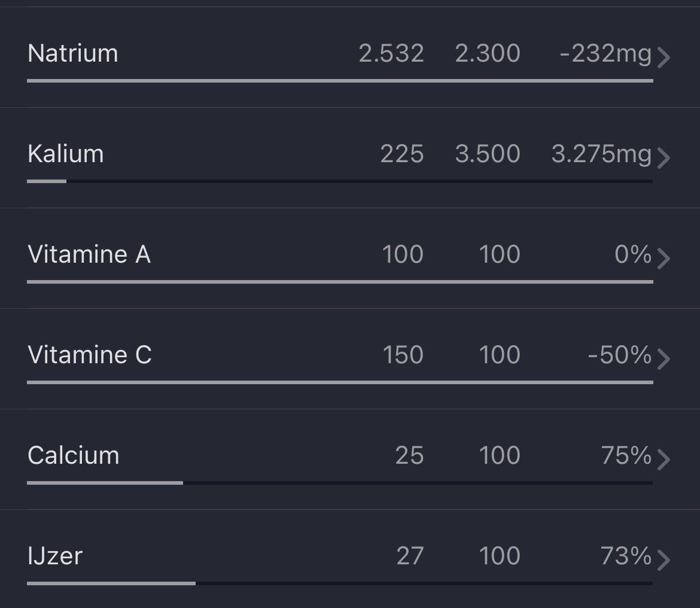
Task: Click the Kalium progress bar
Action: pos(340,181)
